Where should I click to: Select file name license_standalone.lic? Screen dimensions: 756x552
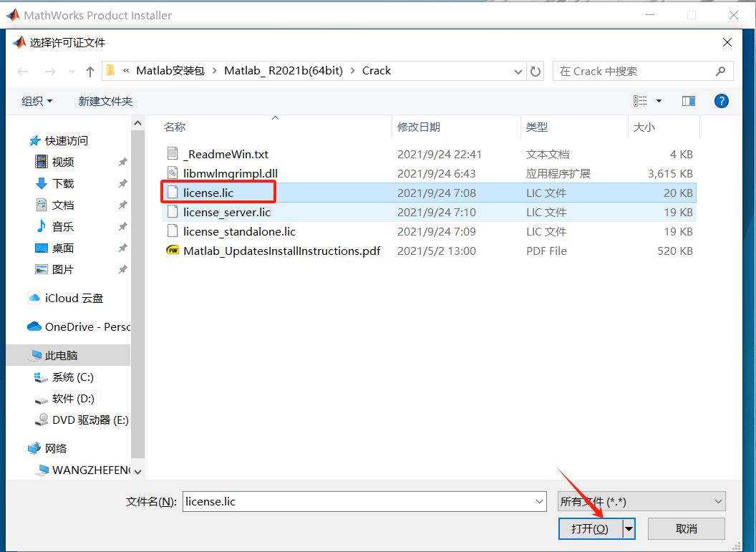click(x=239, y=231)
